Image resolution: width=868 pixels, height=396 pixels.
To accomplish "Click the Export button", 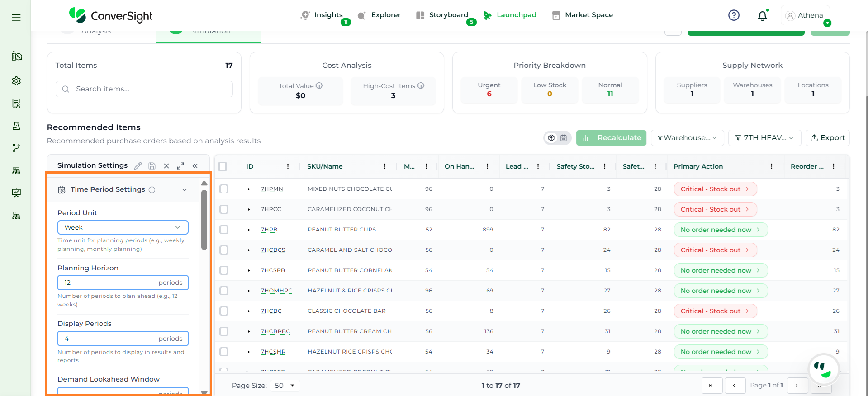I will point(827,138).
